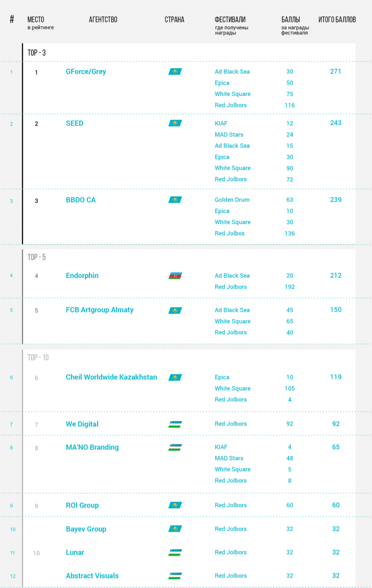Image resolution: width=372 pixels, height=588 pixels.
Task: Click the Kazakhstan flag beside GForce/Grey
Action: click(x=175, y=72)
